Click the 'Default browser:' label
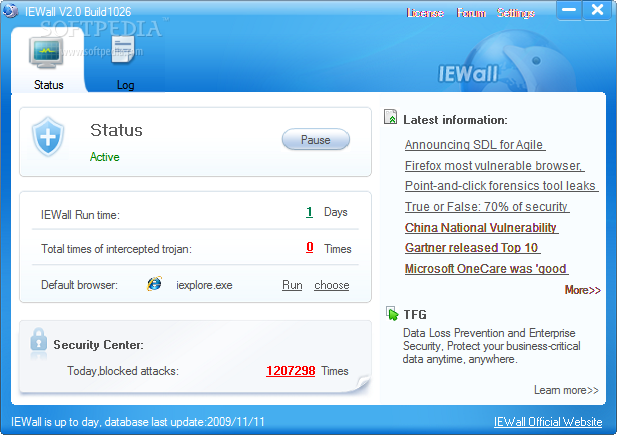617x435 pixels. tap(79, 285)
